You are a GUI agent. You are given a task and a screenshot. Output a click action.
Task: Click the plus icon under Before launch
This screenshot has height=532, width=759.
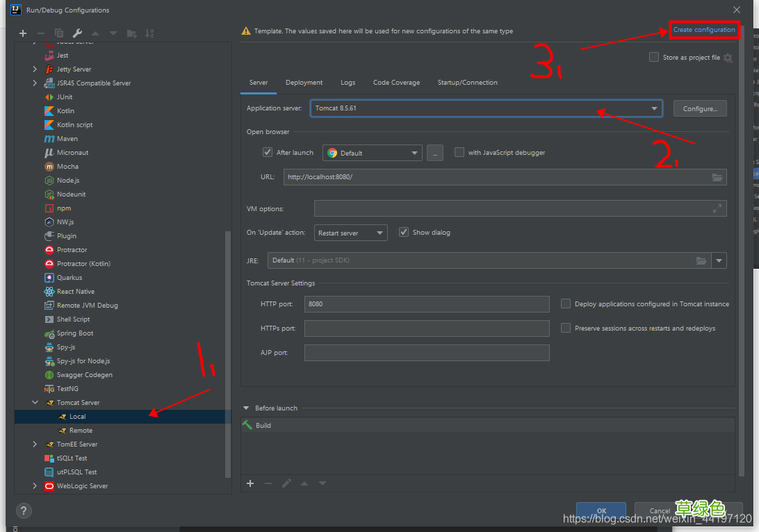(x=250, y=483)
